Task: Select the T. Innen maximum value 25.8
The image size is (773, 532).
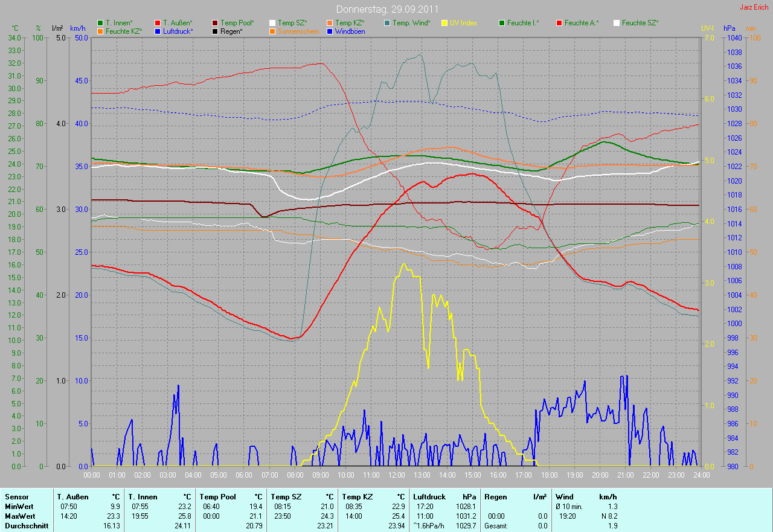Action: [x=184, y=516]
